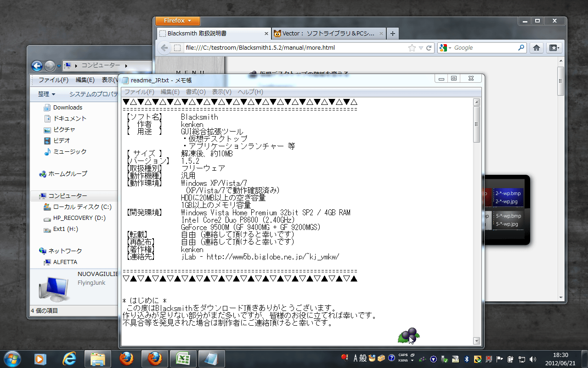Click the search magnifier icon in Firefox
The width and height of the screenshot is (588, 368).
521,48
